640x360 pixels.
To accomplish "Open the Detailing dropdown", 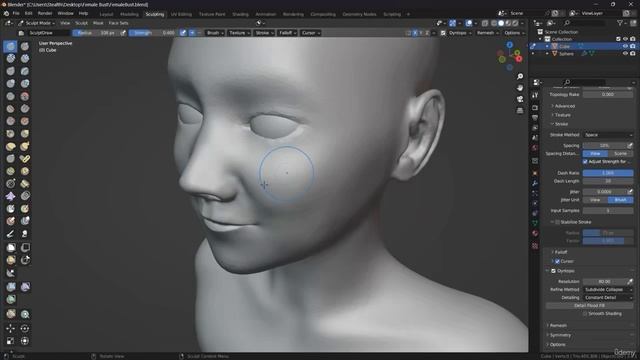I will click(608, 298).
